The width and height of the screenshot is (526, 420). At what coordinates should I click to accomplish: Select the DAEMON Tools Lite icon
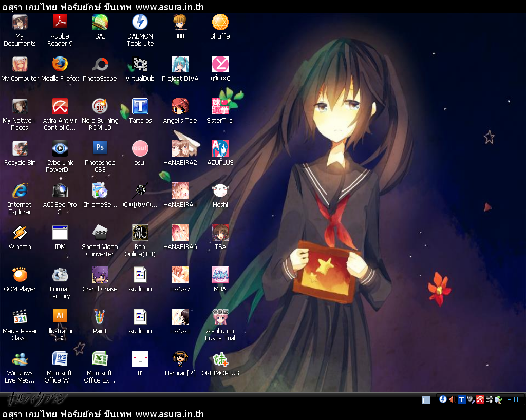[x=140, y=30]
